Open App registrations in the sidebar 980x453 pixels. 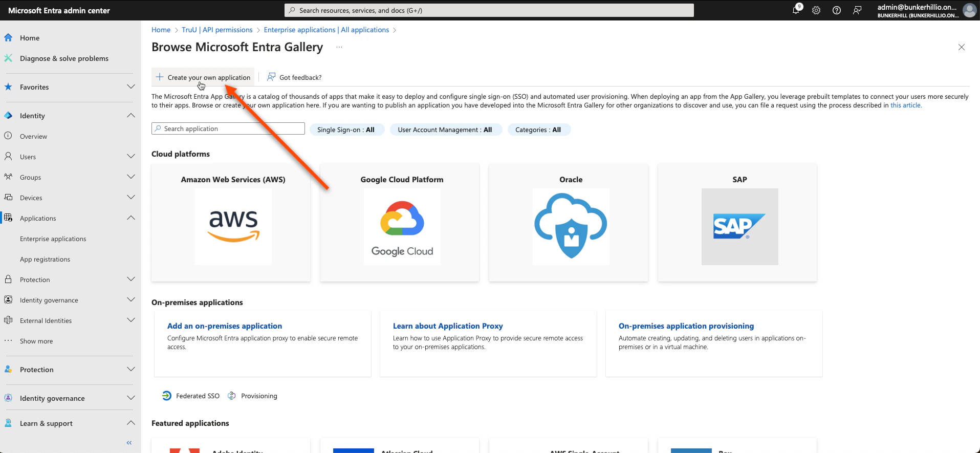[x=45, y=259]
